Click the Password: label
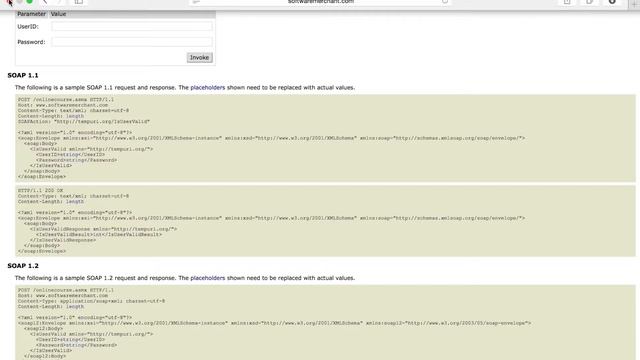This screenshot has height=360, width=640. click(x=31, y=42)
